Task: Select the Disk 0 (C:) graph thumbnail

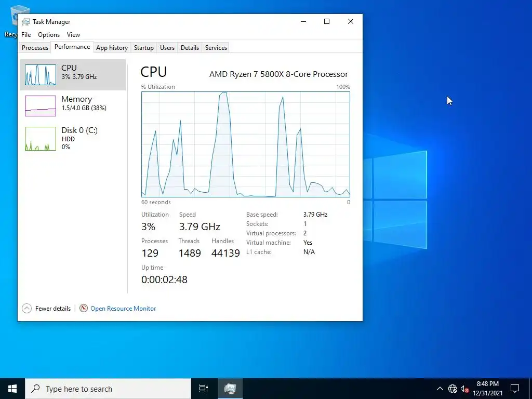Action: [41, 138]
